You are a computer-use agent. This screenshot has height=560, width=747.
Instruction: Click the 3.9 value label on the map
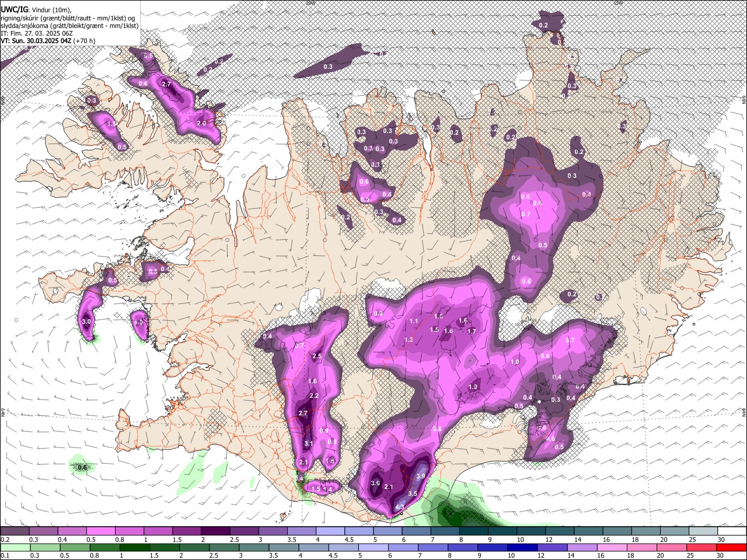421,476
